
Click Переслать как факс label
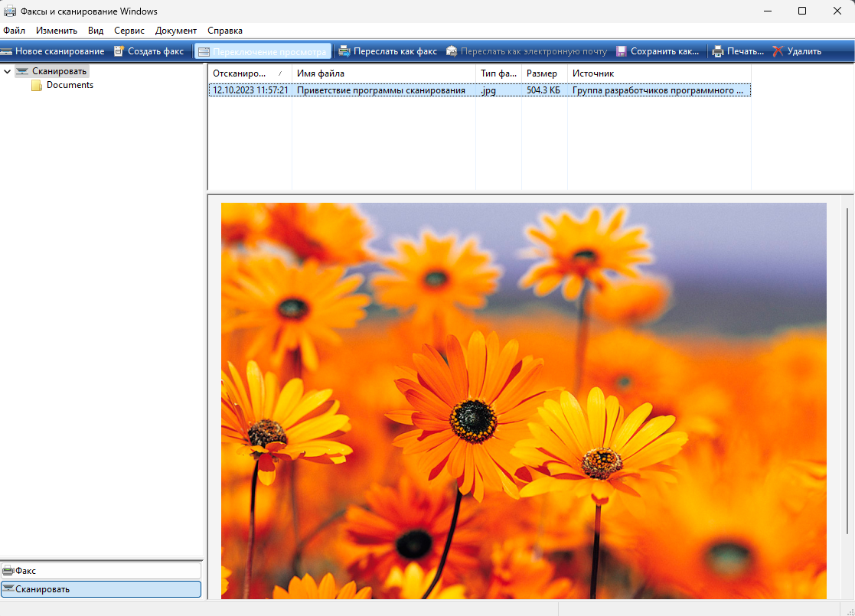395,51
